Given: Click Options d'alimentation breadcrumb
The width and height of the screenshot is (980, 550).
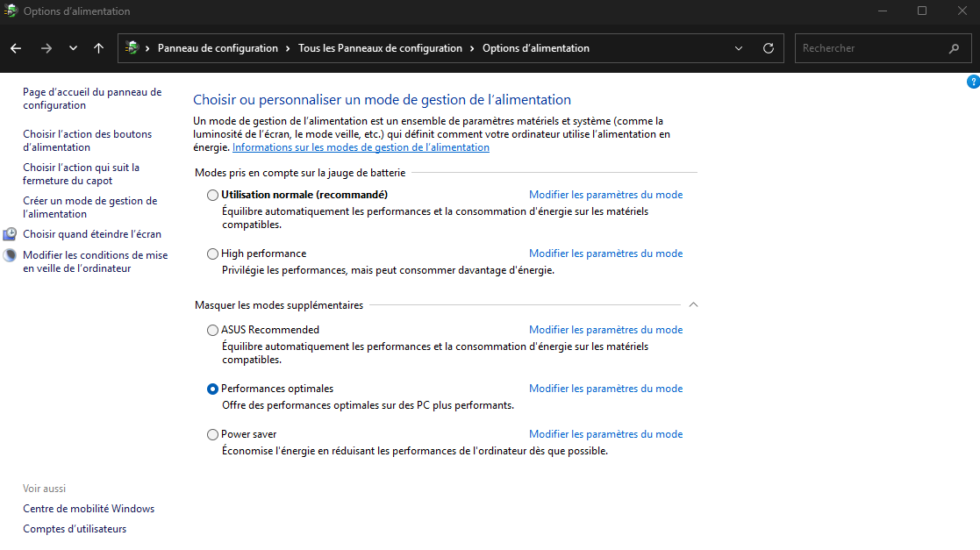Looking at the screenshot, I should [536, 48].
